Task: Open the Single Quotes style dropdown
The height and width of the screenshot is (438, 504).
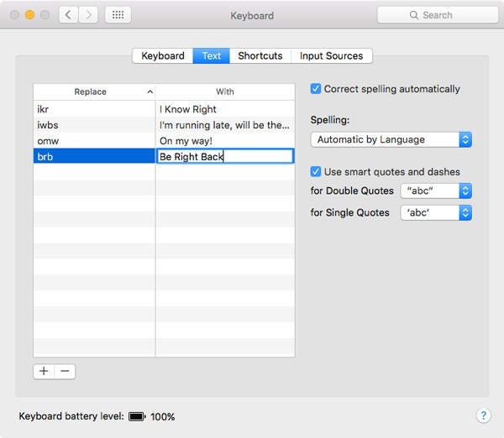Action: coord(436,212)
